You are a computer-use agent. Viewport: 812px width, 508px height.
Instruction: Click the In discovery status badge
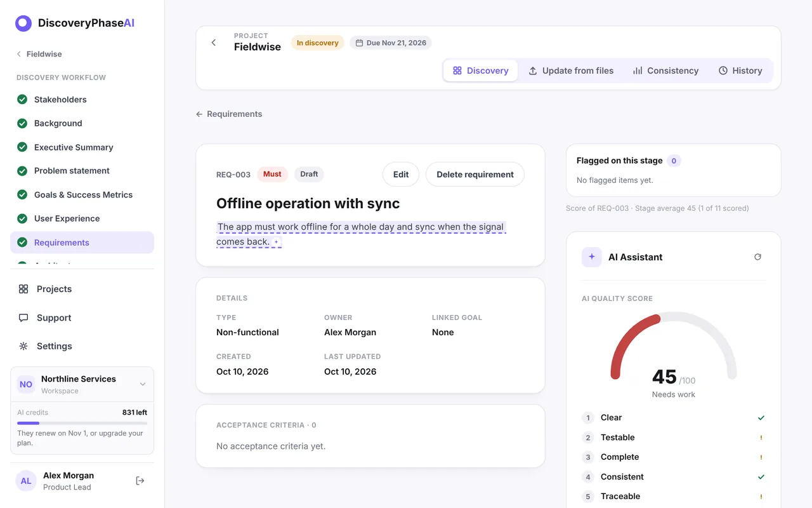[318, 43]
